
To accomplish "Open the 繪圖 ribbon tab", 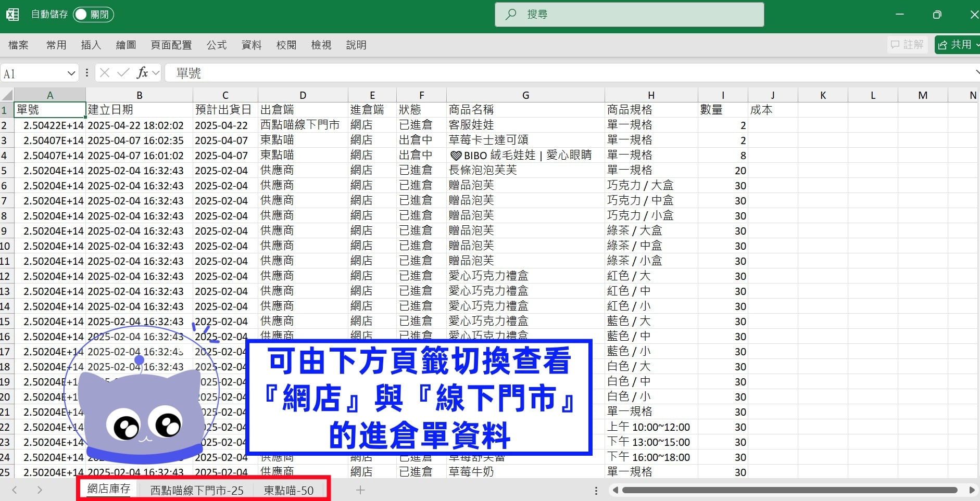I will tap(126, 45).
